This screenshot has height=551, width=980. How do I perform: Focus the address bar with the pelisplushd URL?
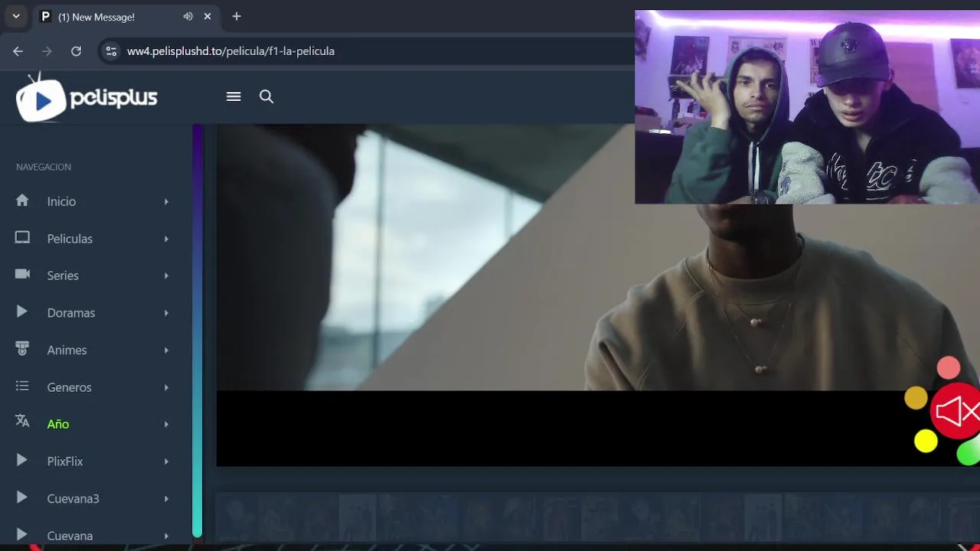(230, 51)
